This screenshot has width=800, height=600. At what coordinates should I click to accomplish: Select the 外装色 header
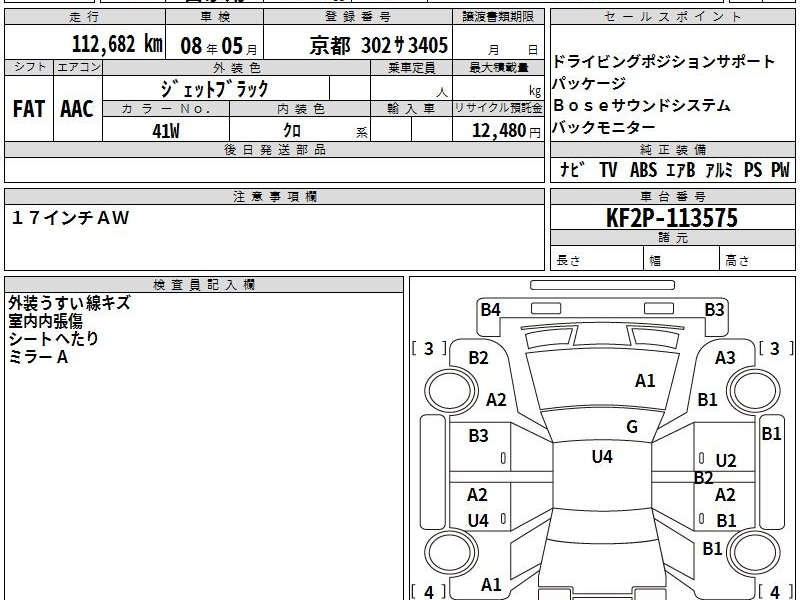pyautogui.click(x=237, y=67)
